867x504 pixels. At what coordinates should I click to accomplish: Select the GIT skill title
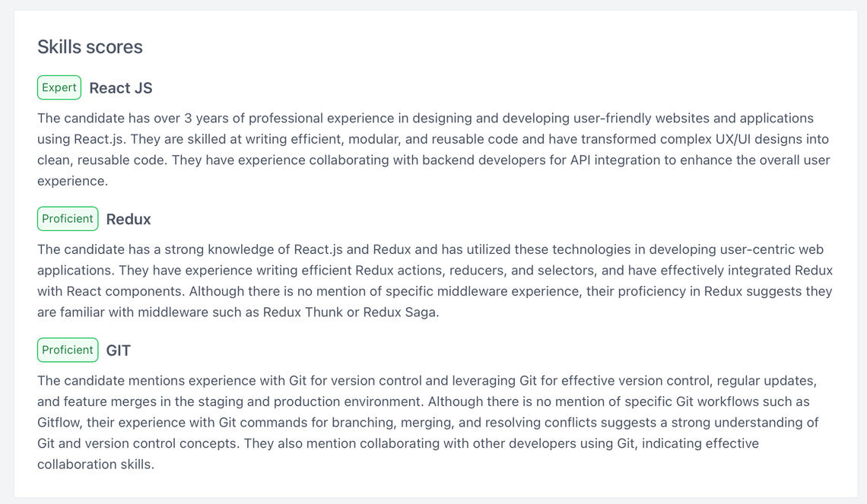point(119,350)
